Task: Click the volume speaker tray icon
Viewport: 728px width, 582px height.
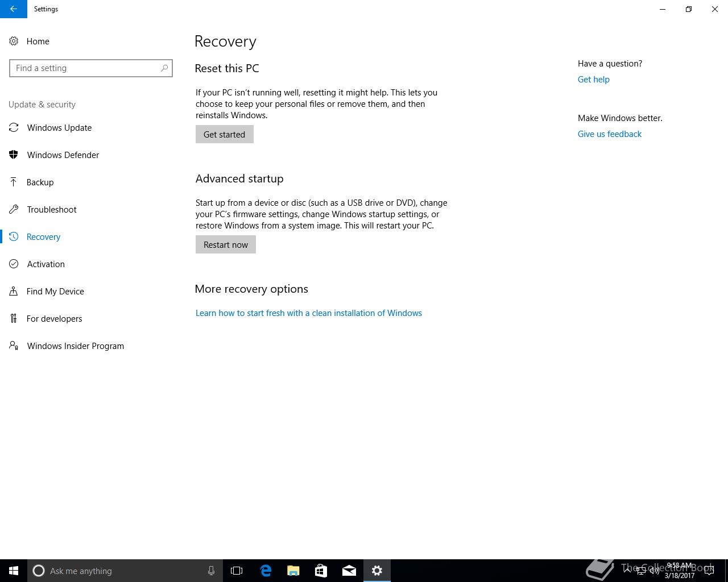Action: coord(654,571)
